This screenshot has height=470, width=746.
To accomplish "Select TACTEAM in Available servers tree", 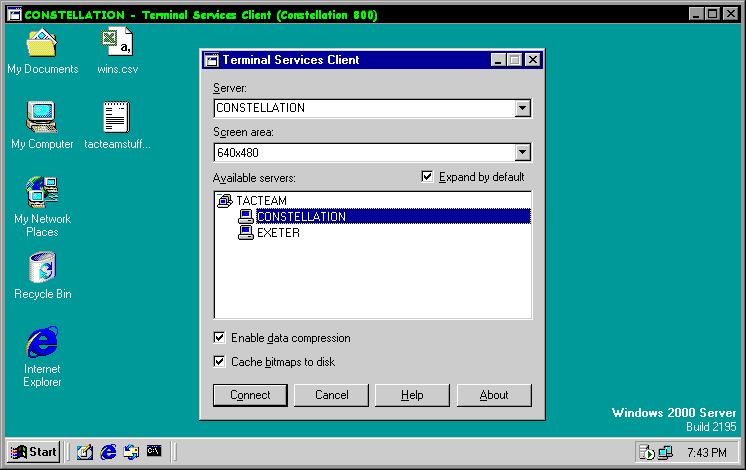I will click(x=261, y=201).
